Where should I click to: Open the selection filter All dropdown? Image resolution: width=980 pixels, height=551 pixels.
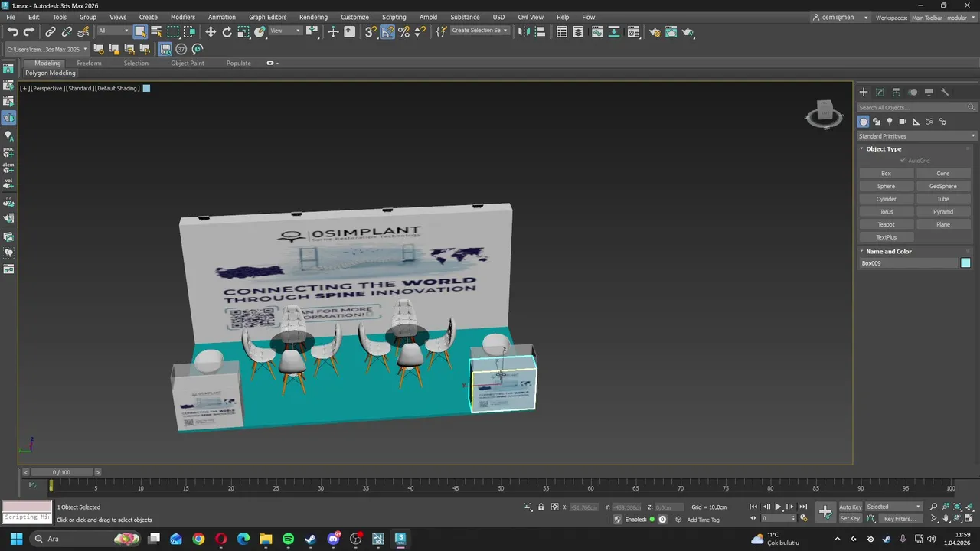[x=113, y=31]
